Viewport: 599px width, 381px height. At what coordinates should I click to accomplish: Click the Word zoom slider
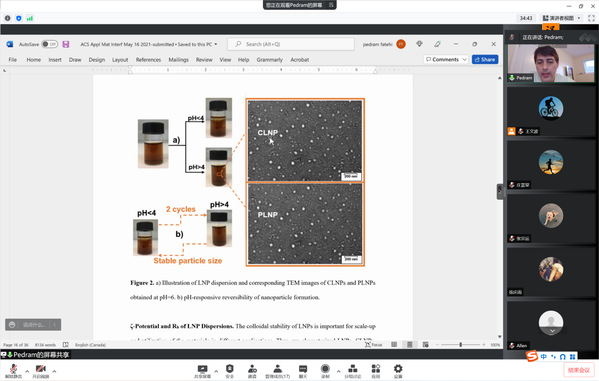click(460, 345)
